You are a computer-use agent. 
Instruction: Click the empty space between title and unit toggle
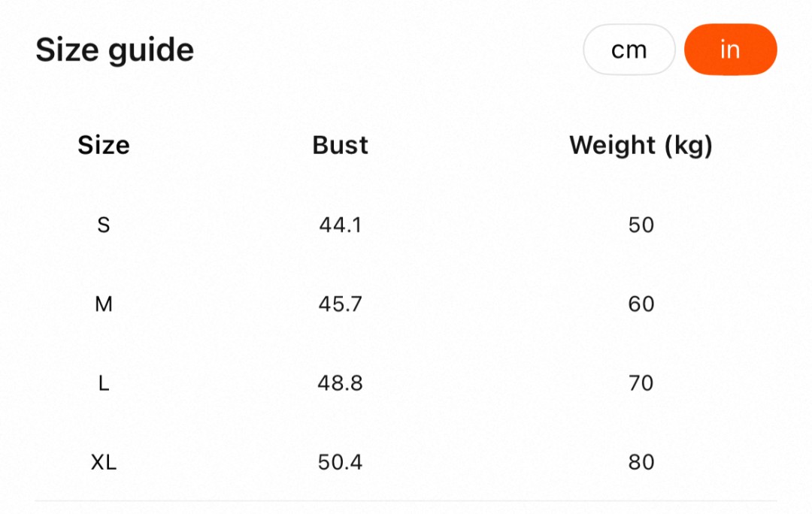tap(387, 50)
